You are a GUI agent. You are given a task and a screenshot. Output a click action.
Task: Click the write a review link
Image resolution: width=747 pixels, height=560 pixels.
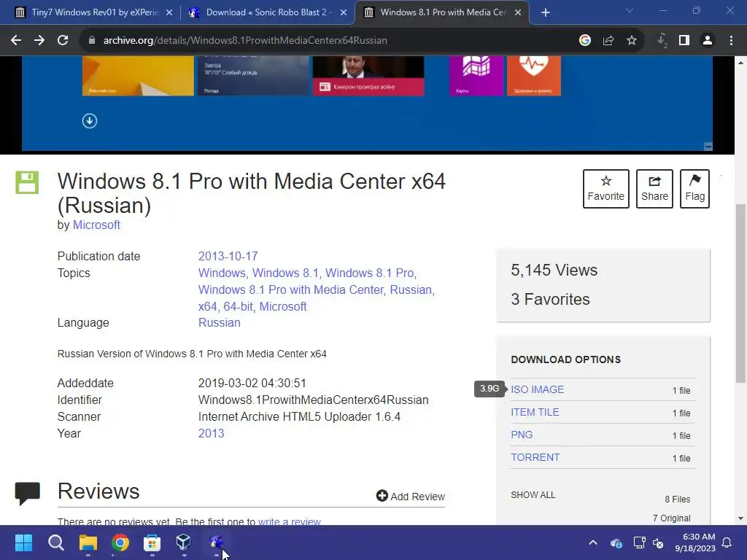[x=289, y=521]
